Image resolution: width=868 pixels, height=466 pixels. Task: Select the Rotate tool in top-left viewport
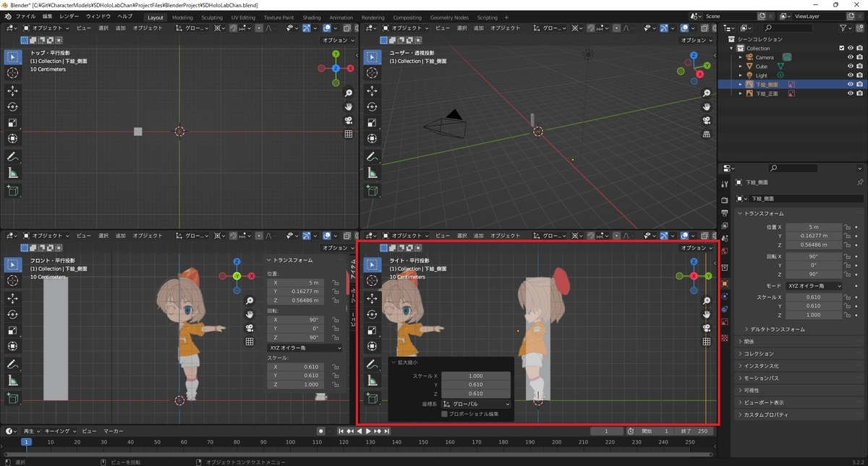(x=13, y=106)
